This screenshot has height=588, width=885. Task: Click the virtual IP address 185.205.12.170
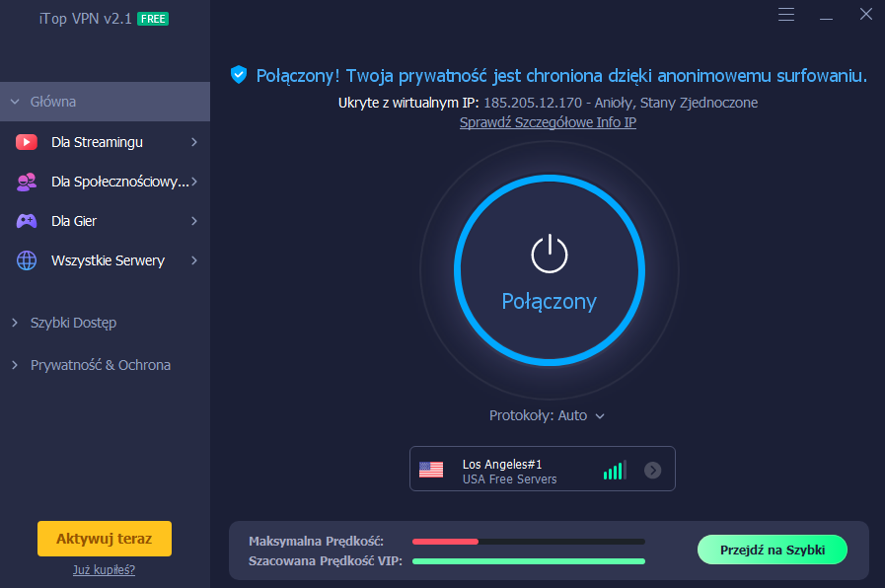point(533,103)
